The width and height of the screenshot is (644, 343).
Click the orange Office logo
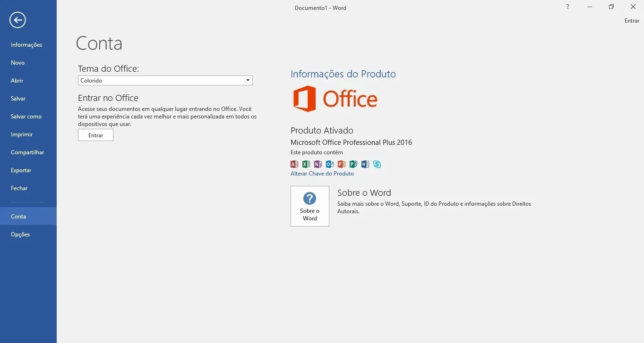335,99
